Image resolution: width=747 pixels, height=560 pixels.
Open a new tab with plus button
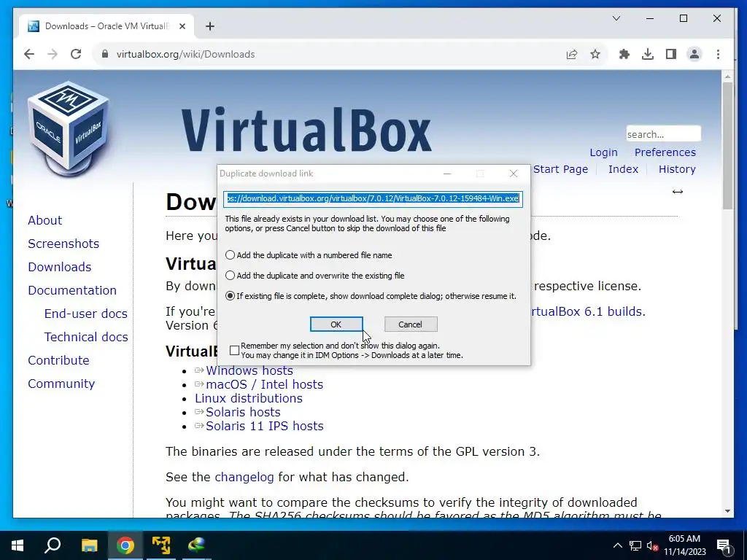[210, 26]
